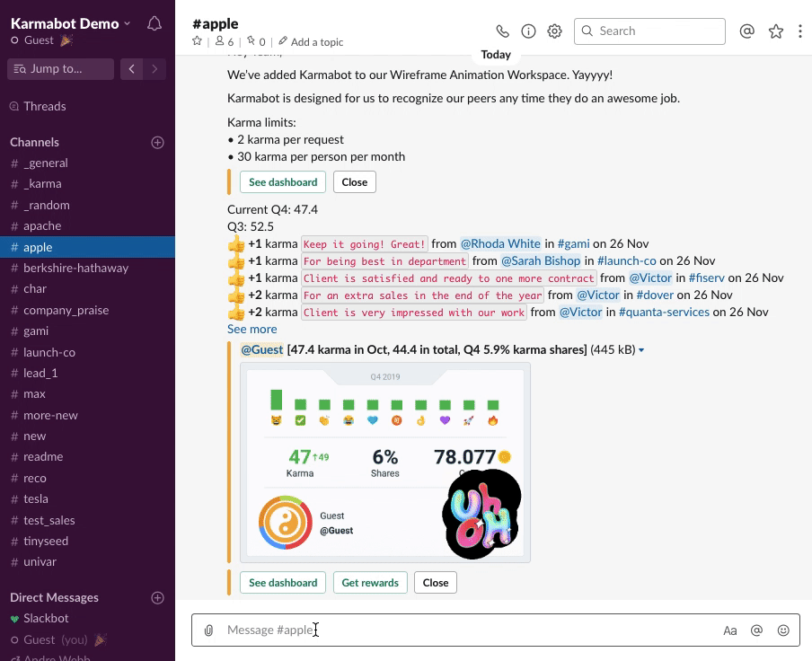812x661 pixels.
Task: Open more options vertical dots menu
Action: [800, 31]
